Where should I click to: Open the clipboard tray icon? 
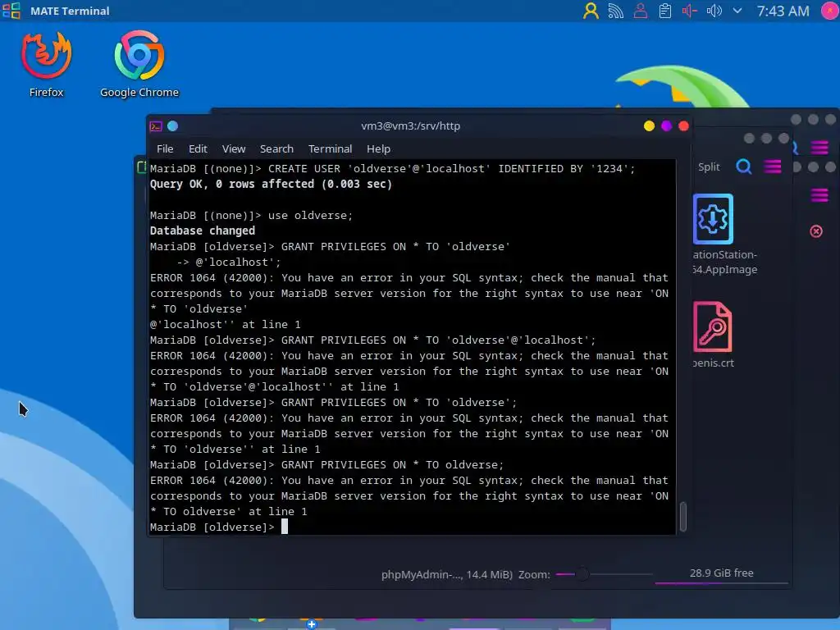click(x=664, y=11)
